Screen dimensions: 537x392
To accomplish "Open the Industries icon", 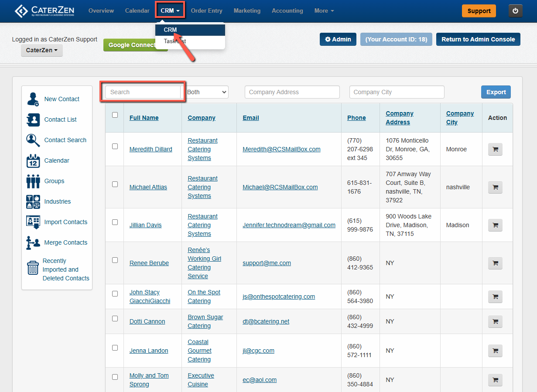I will click(x=33, y=201).
